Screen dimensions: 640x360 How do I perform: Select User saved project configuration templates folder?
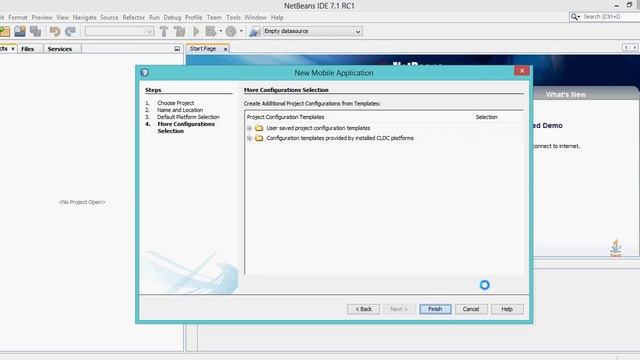click(318, 128)
